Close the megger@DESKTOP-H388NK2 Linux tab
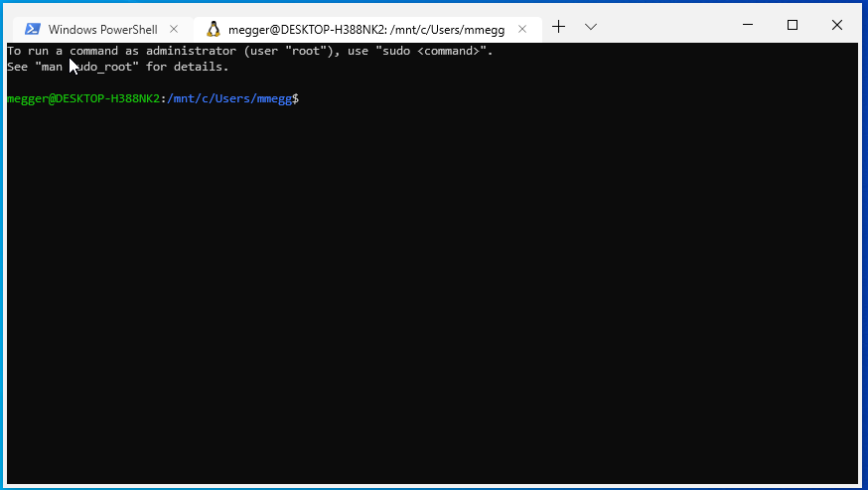This screenshot has width=868, height=490. pos(523,29)
